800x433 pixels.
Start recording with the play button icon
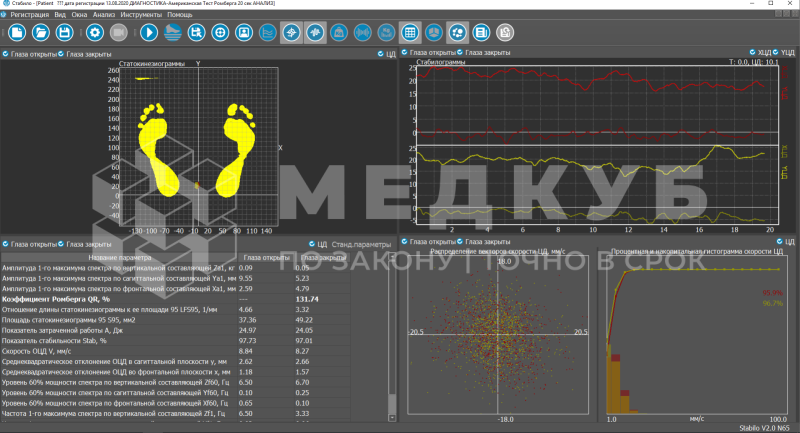149,33
